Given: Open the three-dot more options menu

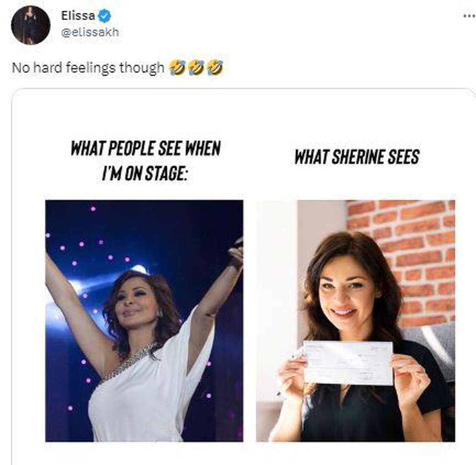Looking at the screenshot, I should pyautogui.click(x=468, y=16).
